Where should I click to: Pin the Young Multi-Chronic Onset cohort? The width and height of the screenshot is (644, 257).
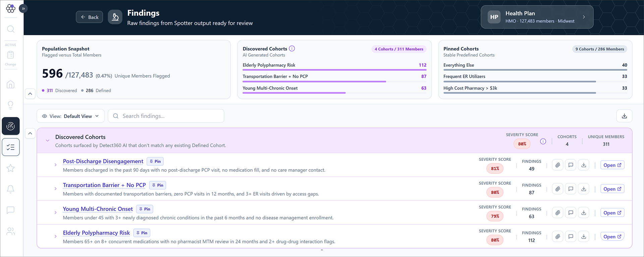point(145,209)
